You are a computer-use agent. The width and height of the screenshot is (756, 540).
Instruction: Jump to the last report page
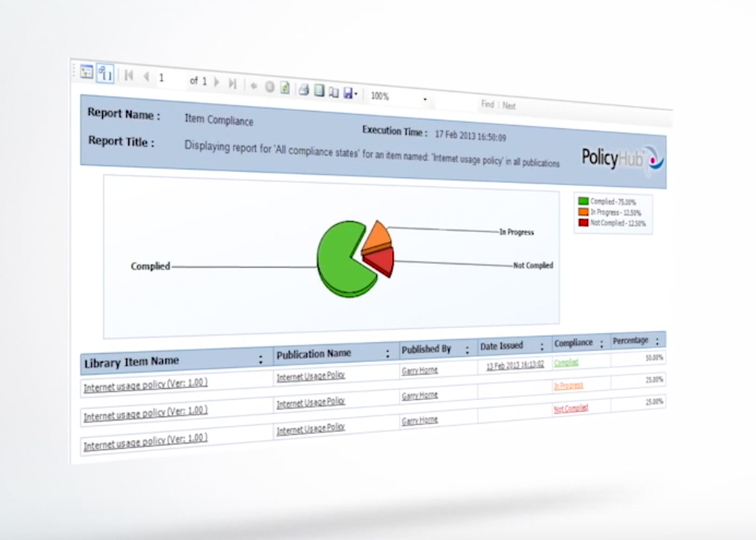click(232, 83)
